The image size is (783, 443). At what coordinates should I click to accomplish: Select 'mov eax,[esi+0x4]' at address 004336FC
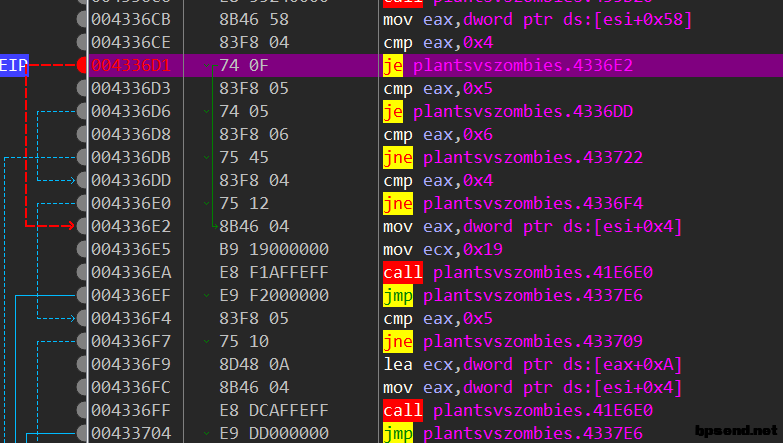tap(533, 387)
